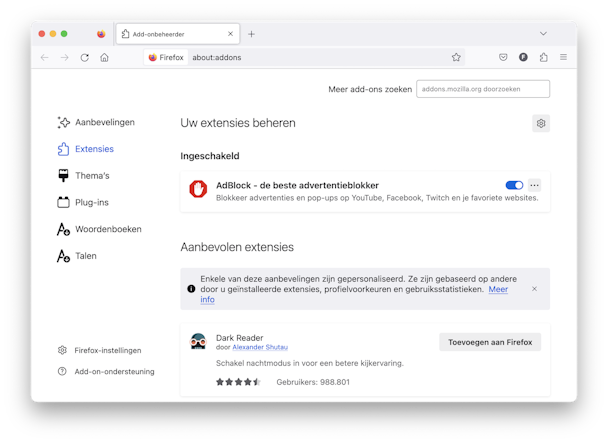Go to the Firefox home page

104,57
